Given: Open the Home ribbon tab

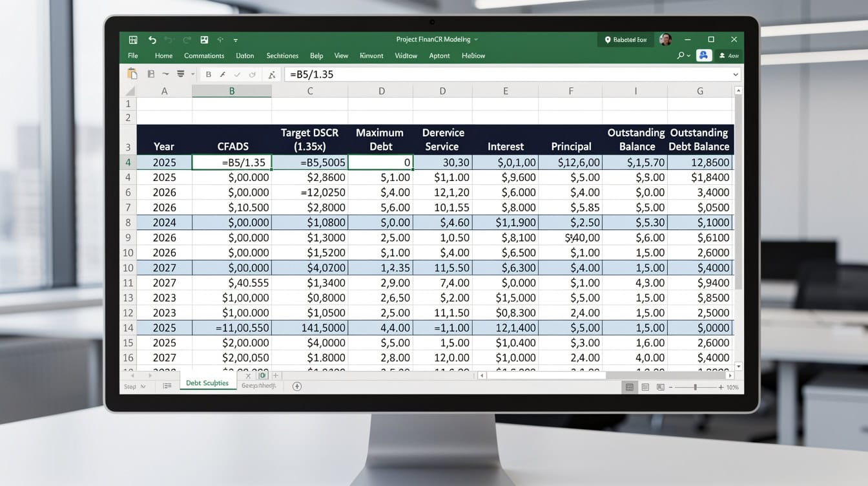Looking at the screenshot, I should pos(163,56).
